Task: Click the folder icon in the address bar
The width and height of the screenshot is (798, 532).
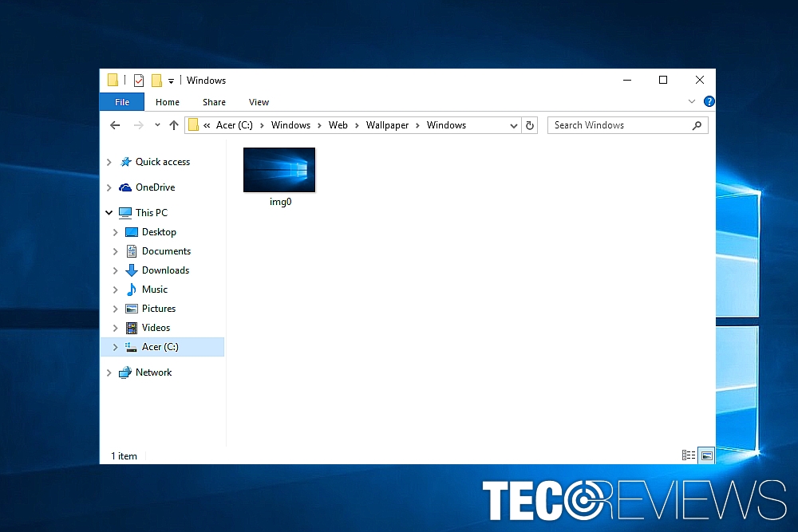Action: coord(193,125)
